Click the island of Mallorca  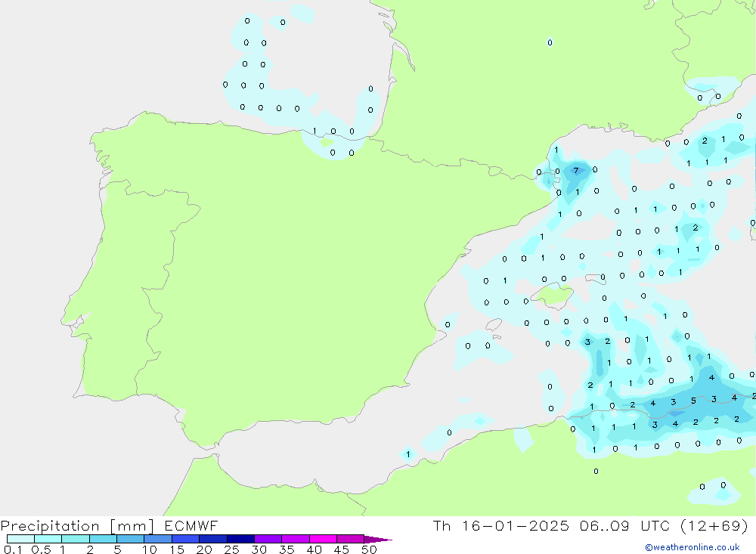point(555,296)
